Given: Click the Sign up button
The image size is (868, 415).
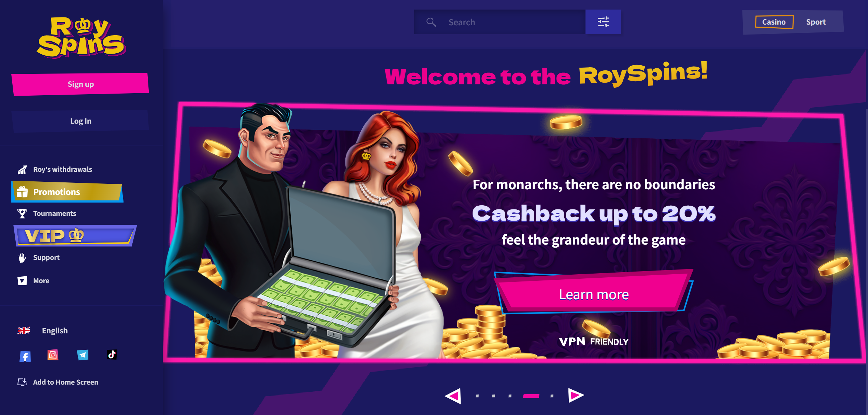Looking at the screenshot, I should (81, 84).
